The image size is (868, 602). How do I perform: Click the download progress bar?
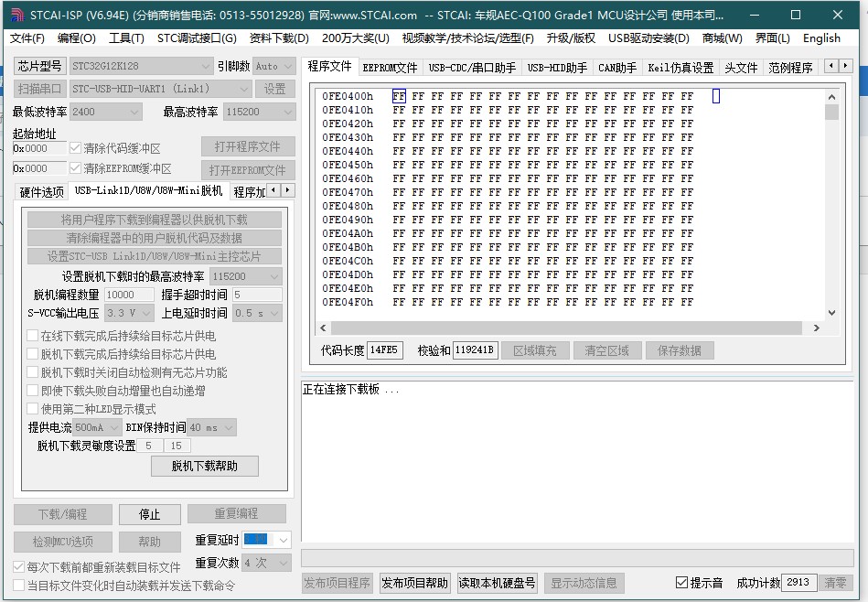[x=577, y=557]
